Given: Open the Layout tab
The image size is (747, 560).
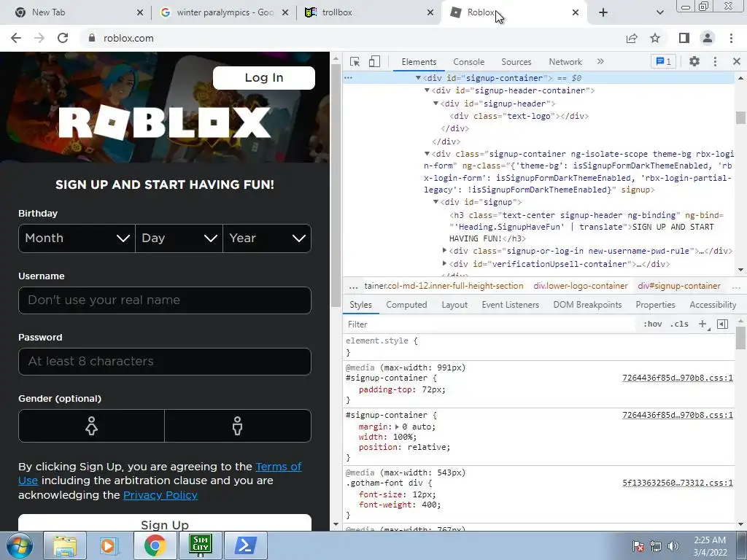Looking at the screenshot, I should [454, 305].
